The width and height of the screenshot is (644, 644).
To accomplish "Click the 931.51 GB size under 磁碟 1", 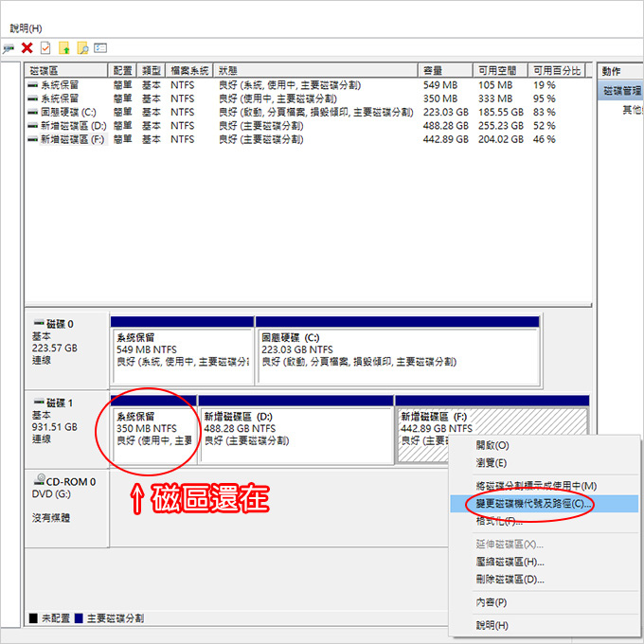I will tap(55, 427).
